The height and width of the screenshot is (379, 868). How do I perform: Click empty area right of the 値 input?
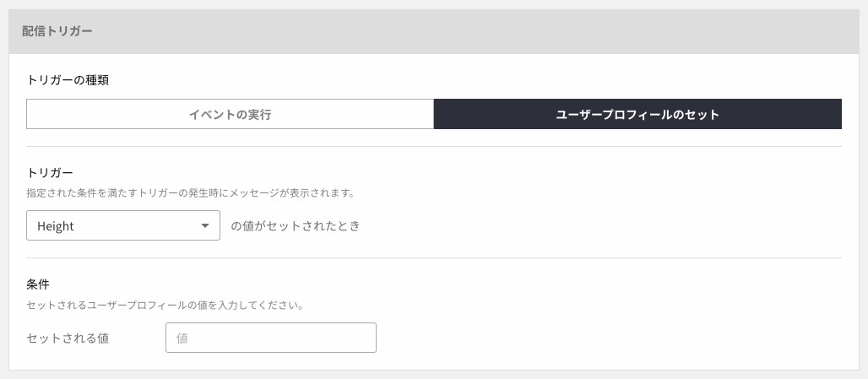pyautogui.click(x=609, y=338)
